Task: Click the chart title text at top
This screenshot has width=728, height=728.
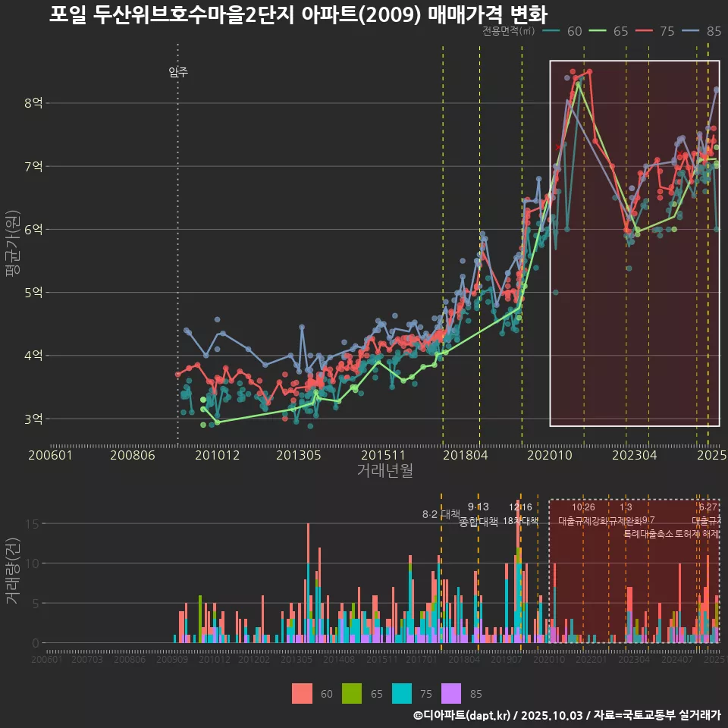Action: (x=298, y=14)
